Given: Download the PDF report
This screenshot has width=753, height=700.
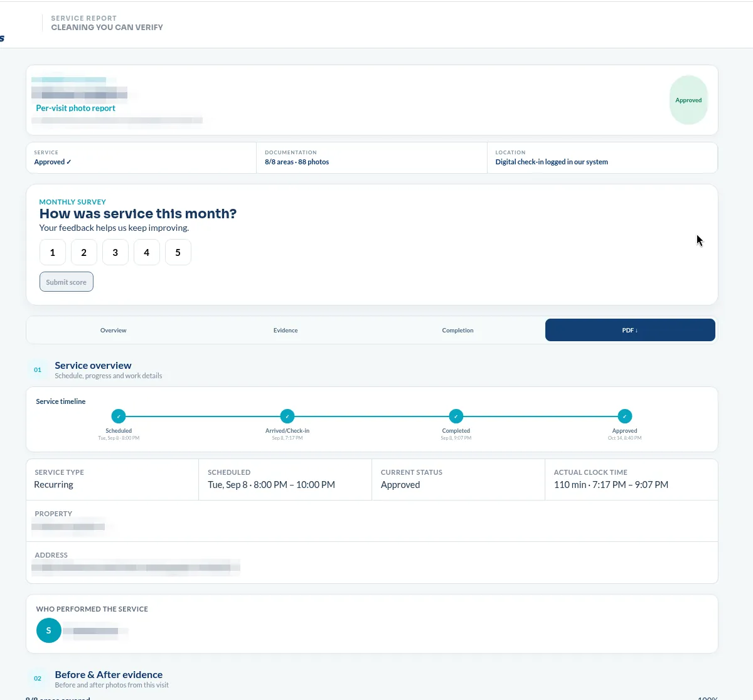Looking at the screenshot, I should pyautogui.click(x=630, y=330).
